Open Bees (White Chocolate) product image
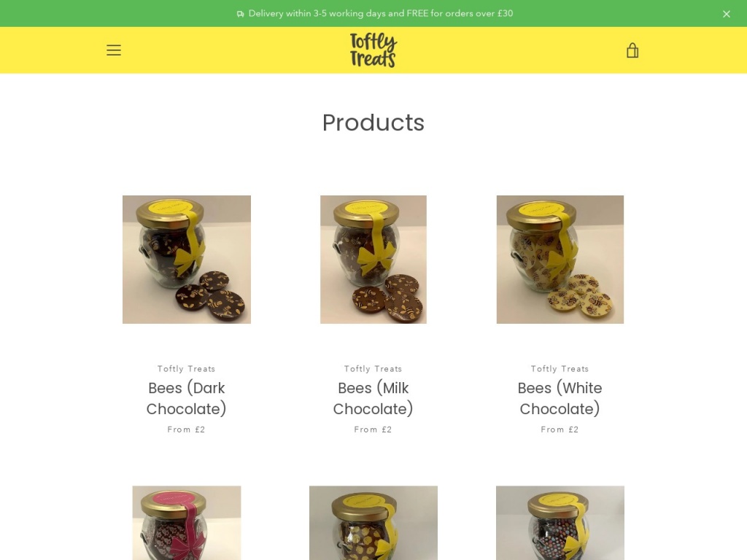Screen dimensions: 747x560 560,260
